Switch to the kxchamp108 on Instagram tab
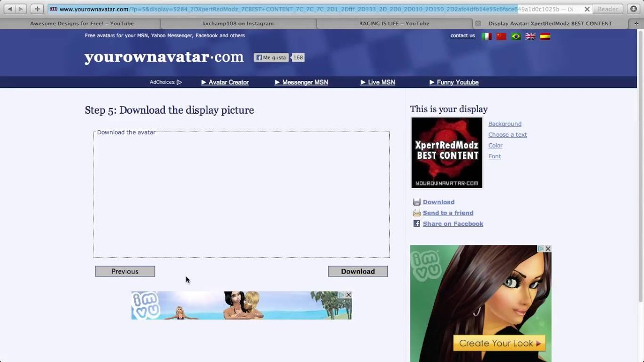 tap(238, 23)
